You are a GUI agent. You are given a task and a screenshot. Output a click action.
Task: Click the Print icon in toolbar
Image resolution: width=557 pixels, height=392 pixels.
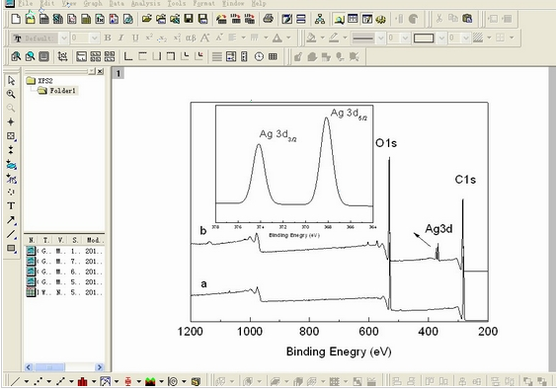269,19
